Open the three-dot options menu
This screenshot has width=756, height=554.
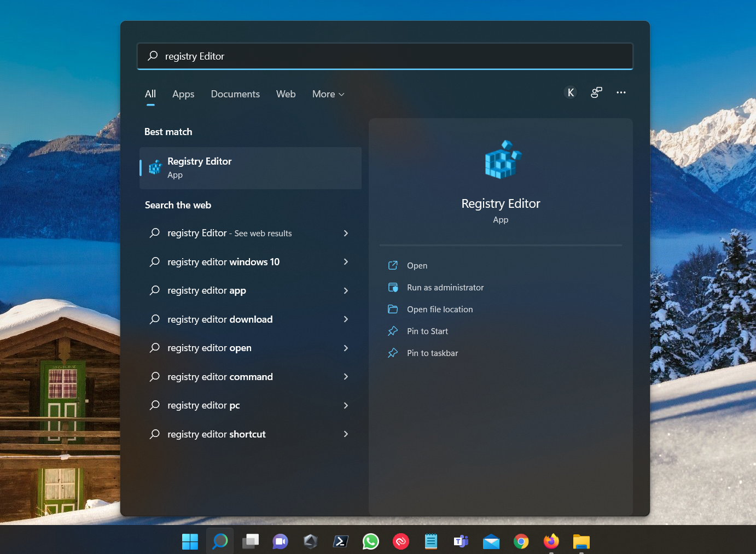click(621, 92)
